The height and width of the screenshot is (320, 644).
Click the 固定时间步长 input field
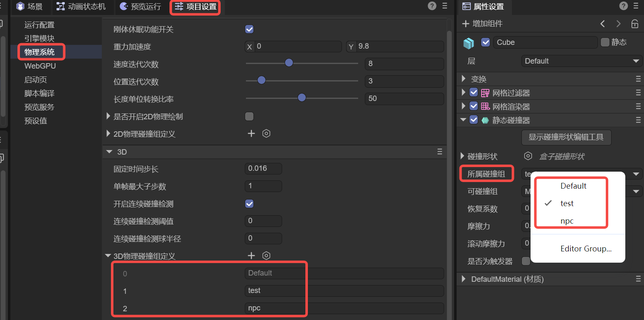[263, 169]
